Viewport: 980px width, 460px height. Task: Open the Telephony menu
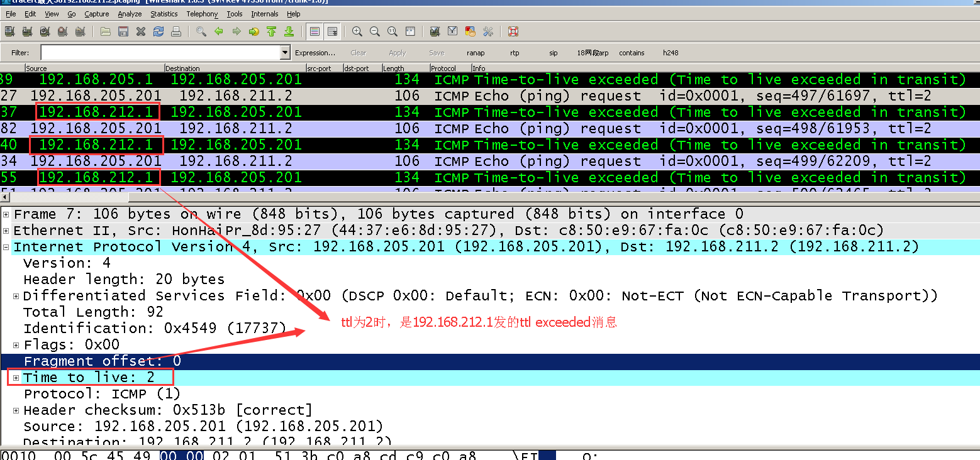[x=202, y=14]
